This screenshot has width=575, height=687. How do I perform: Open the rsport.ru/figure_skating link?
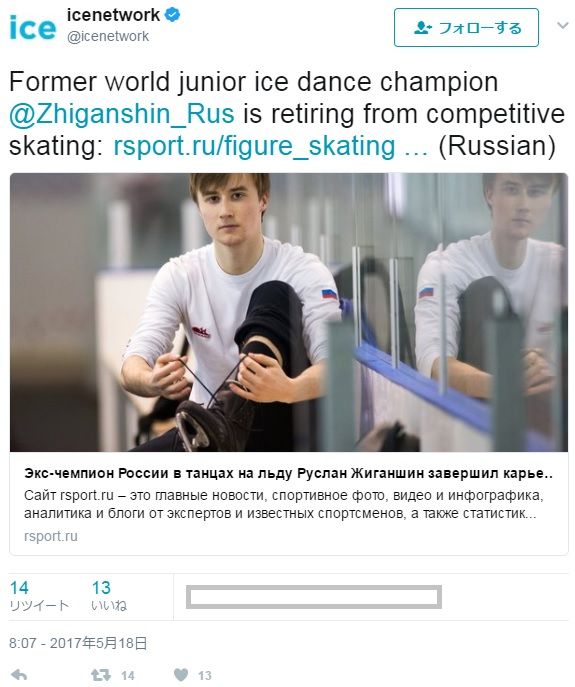pos(270,145)
